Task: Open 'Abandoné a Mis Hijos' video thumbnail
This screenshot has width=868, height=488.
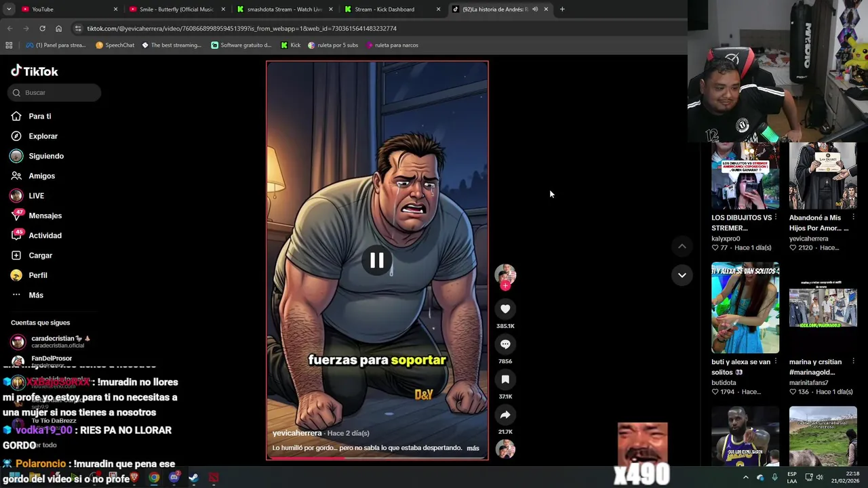Action: pyautogui.click(x=823, y=176)
